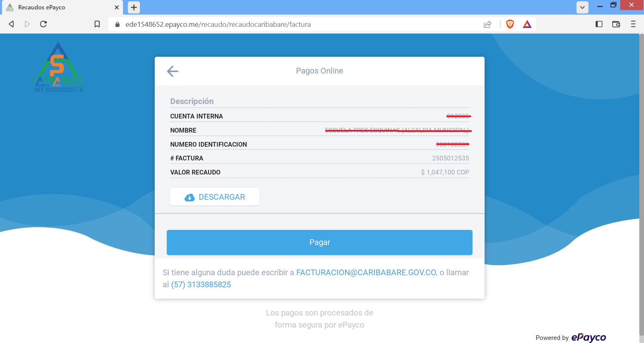Open the Brave Rewards triangle icon

527,24
